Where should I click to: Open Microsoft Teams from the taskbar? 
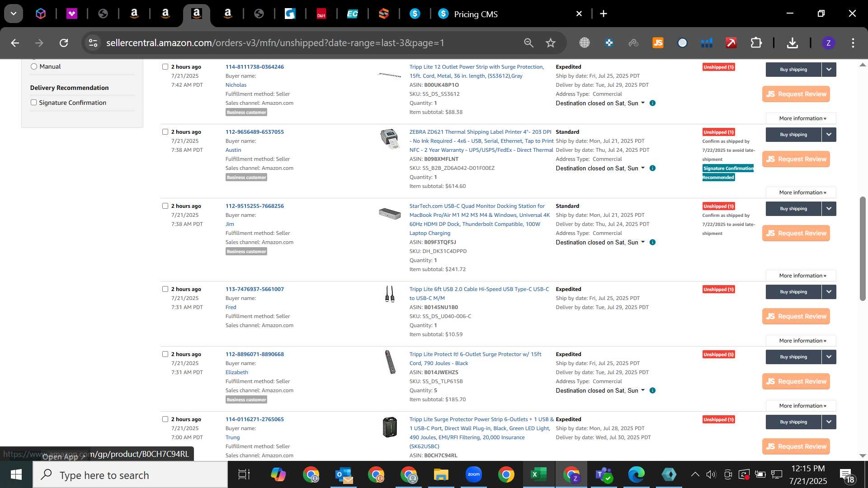pos(604,474)
